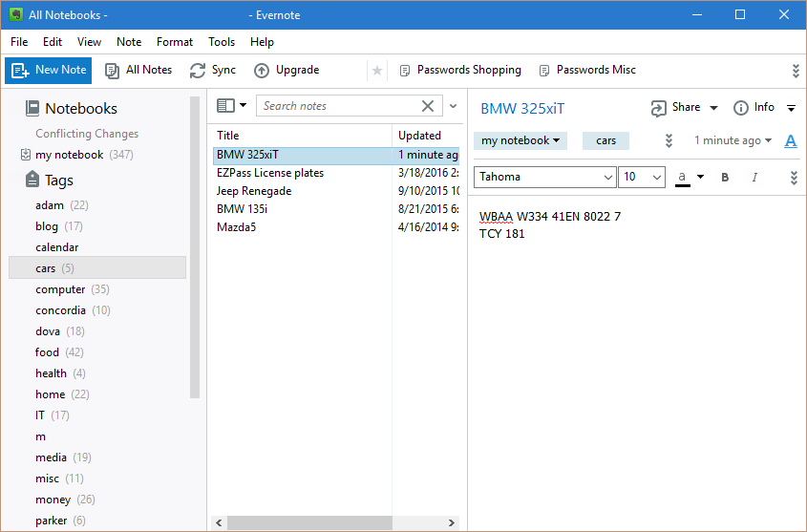The height and width of the screenshot is (532, 807).
Task: Click the cars tag on the note
Action: point(605,141)
